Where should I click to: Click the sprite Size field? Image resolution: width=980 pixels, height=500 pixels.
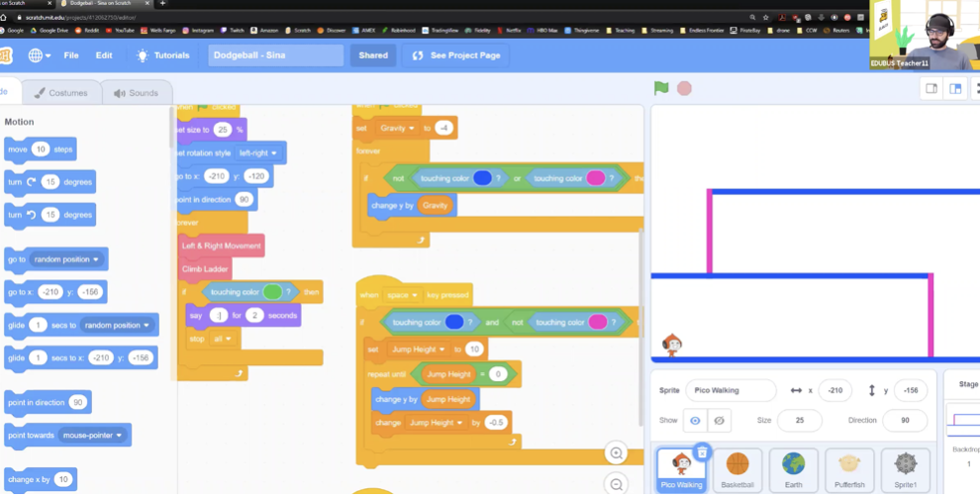800,420
